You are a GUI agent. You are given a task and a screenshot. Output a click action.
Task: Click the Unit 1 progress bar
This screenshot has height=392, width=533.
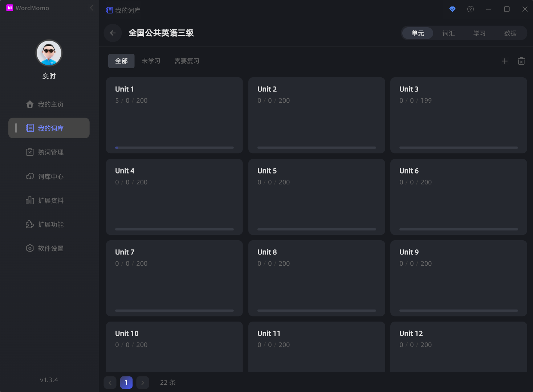pos(174,148)
